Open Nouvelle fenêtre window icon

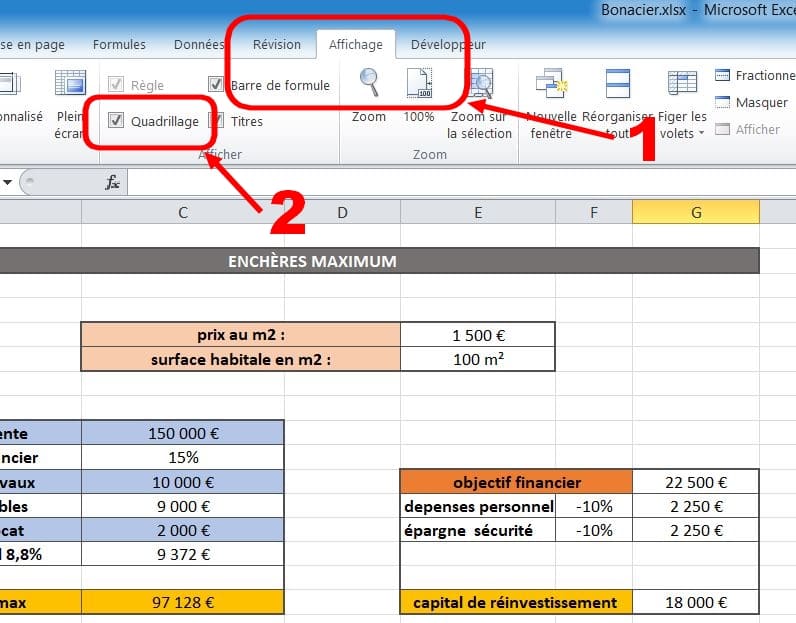(551, 83)
